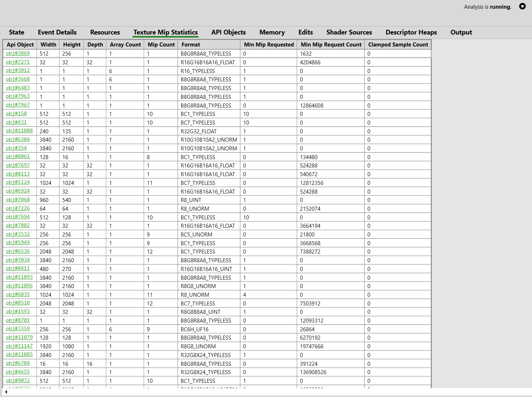
Task: Open the Memory tab
Action: (272, 32)
